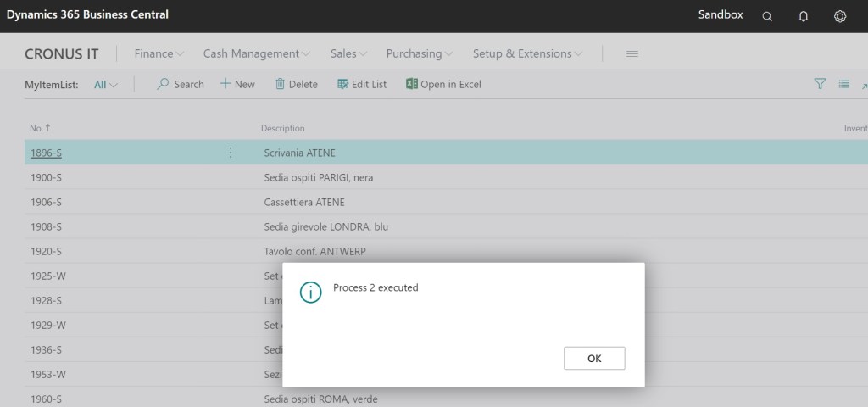Click the search magnifier icon in top bar
This screenshot has width=868, height=407.
coord(767,16)
